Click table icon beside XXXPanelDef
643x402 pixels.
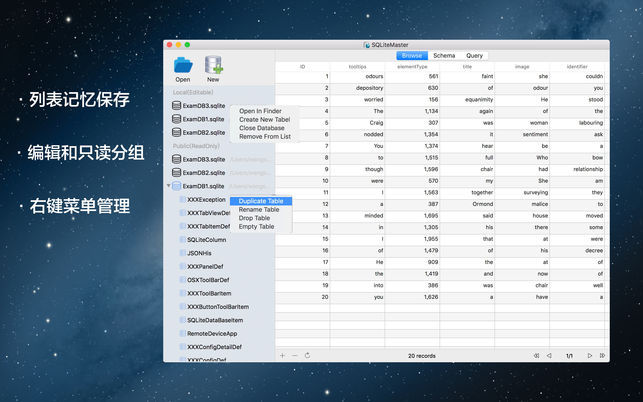(x=183, y=266)
